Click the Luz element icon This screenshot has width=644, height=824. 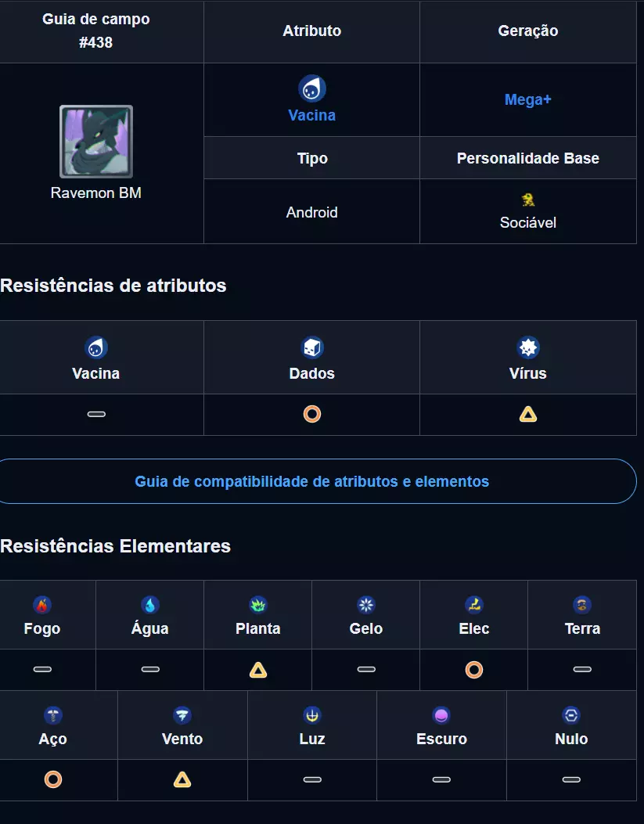point(312,715)
